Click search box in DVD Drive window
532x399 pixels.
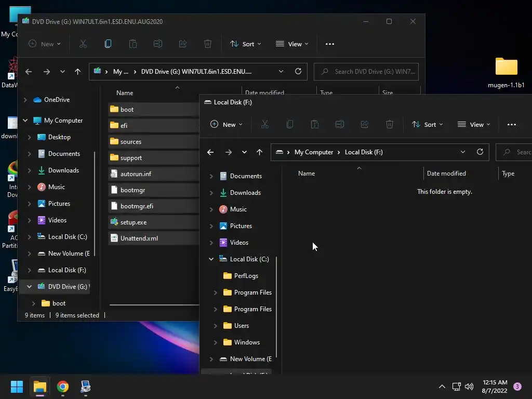pyautogui.click(x=366, y=72)
